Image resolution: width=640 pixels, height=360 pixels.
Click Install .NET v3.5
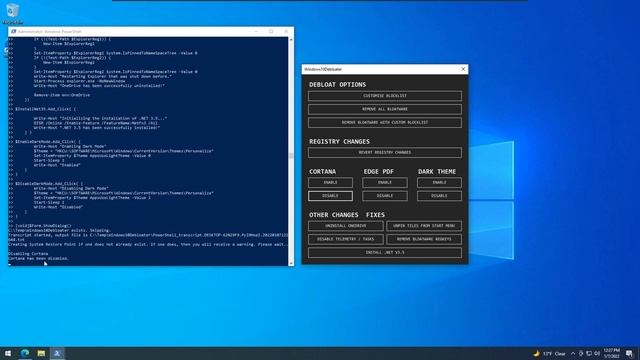coord(385,253)
